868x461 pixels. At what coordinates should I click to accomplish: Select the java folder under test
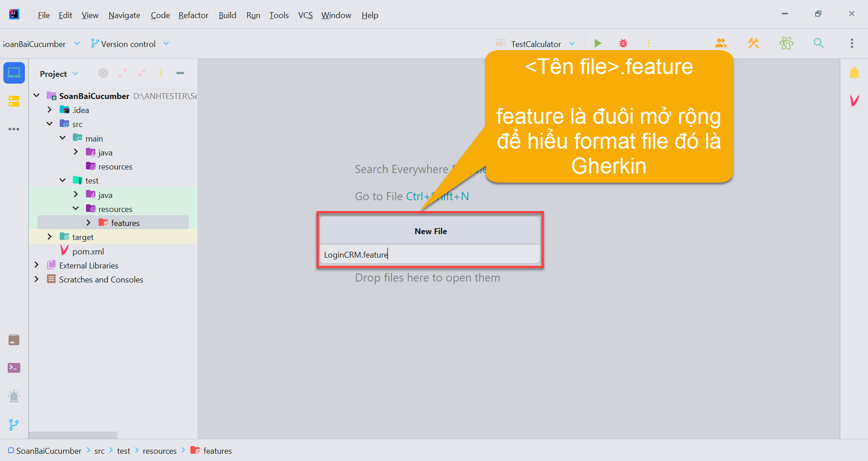[99, 195]
